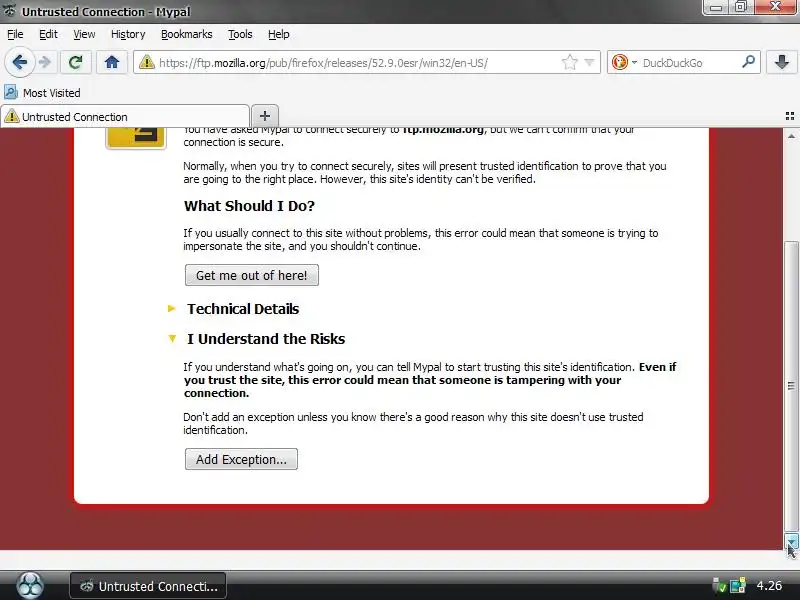The height and width of the screenshot is (600, 800).
Task: Click the warning triangle in the address bar
Action: tap(146, 63)
